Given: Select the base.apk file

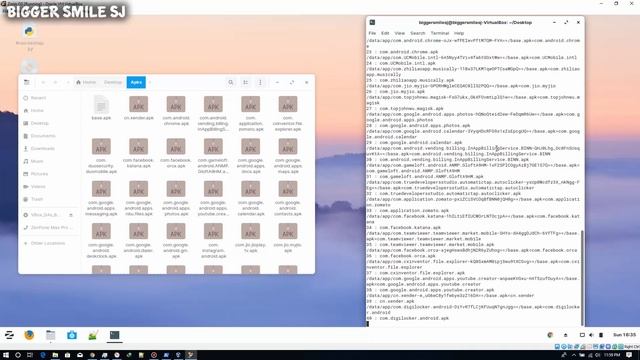Looking at the screenshot, I should coord(101,107).
